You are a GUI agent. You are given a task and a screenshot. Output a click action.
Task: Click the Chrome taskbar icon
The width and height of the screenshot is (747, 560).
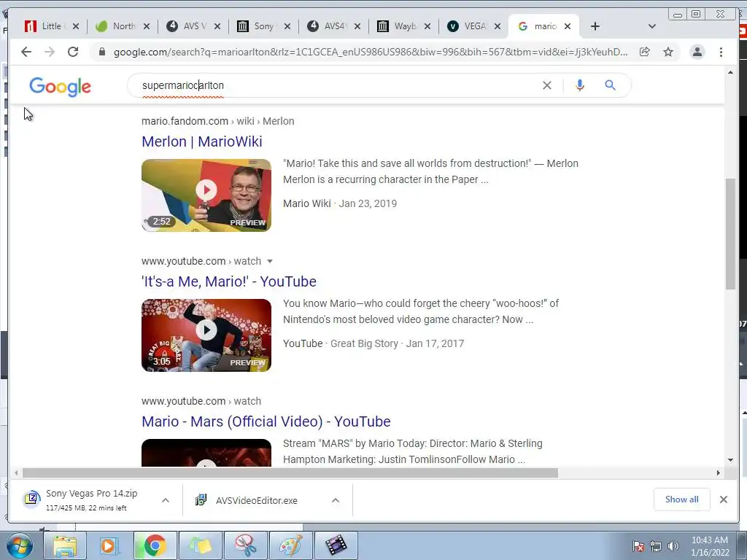point(155,545)
